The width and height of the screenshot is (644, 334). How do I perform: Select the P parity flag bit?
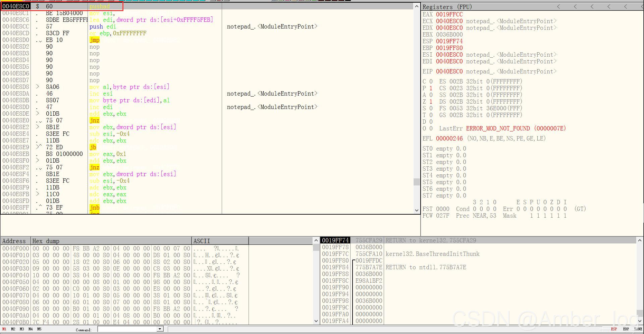[x=431, y=88]
